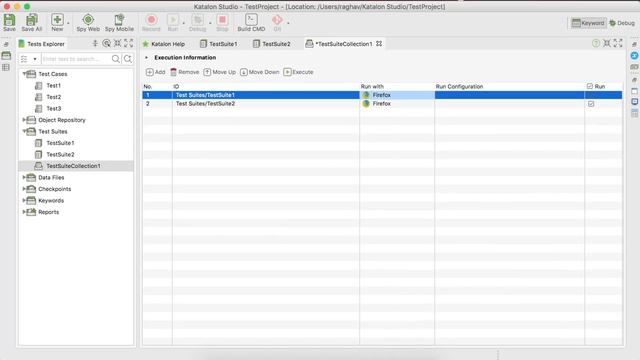
Task: Open the Spy Mobile tool
Action: 119,22
